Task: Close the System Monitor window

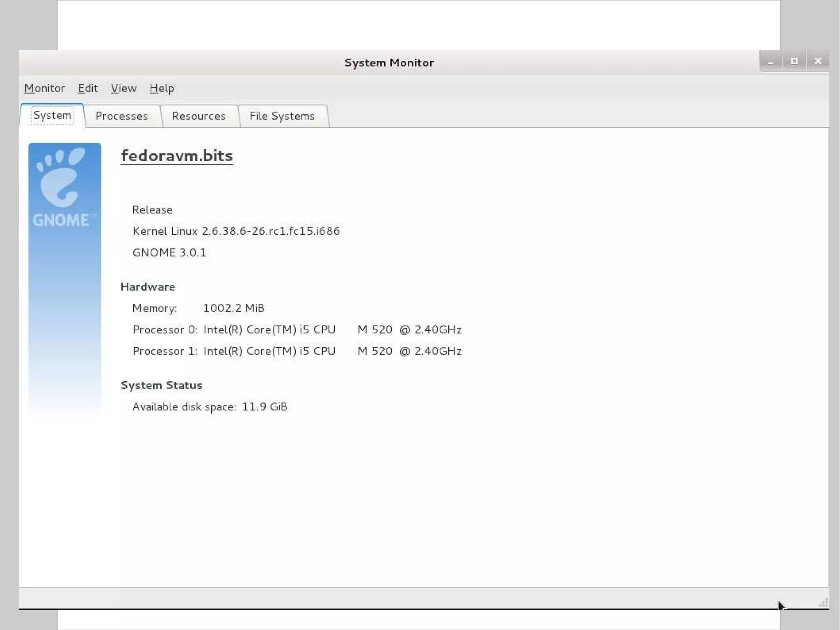Action: 818,62
